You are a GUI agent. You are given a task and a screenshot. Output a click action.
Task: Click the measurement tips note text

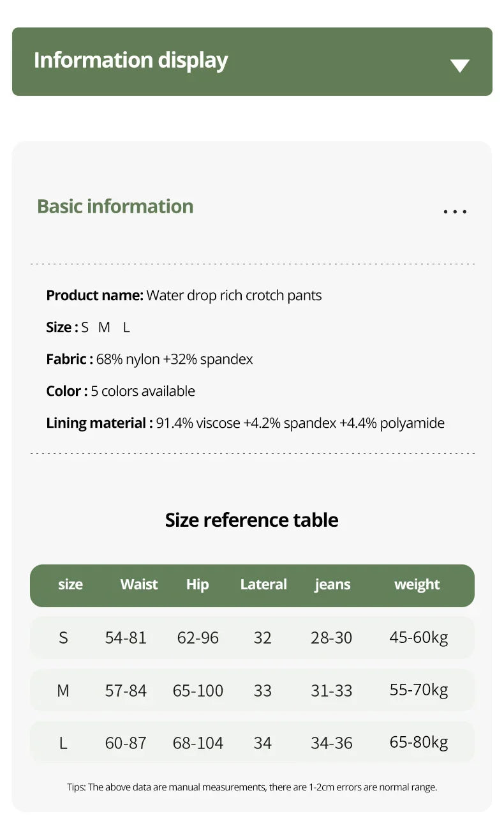252,787
